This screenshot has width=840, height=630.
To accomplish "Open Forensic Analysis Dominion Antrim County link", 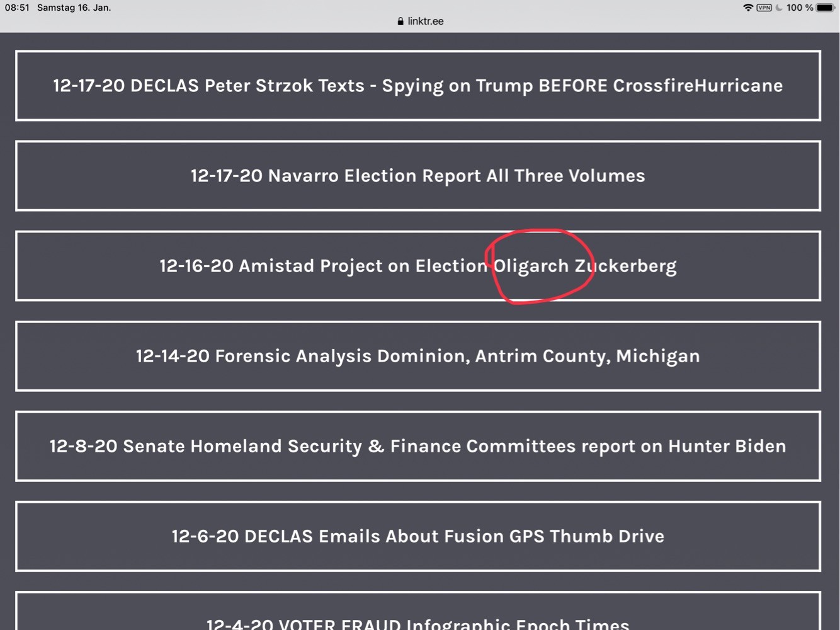I will pyautogui.click(x=418, y=355).
